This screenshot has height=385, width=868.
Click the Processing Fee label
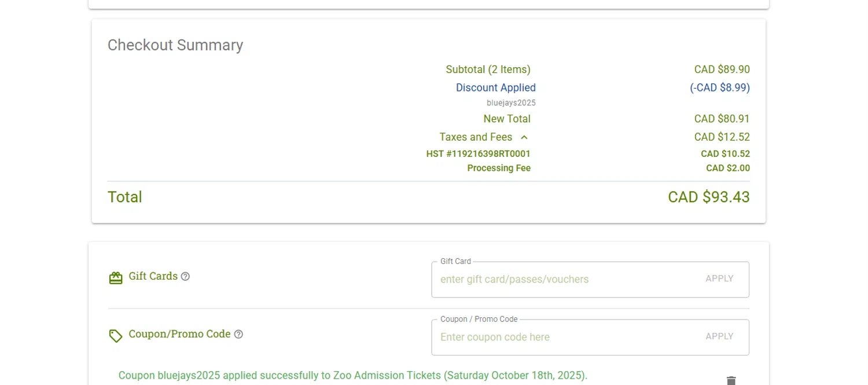[498, 168]
